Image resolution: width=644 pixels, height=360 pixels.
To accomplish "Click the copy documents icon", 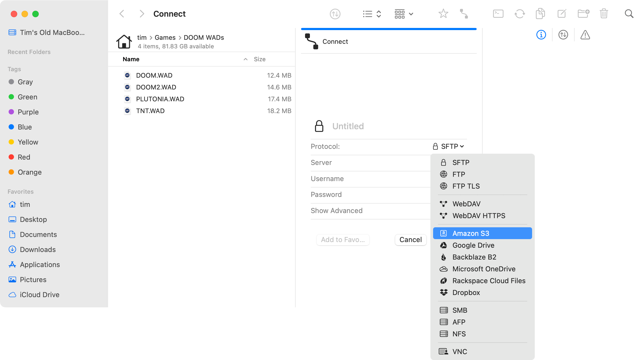I will click(540, 14).
